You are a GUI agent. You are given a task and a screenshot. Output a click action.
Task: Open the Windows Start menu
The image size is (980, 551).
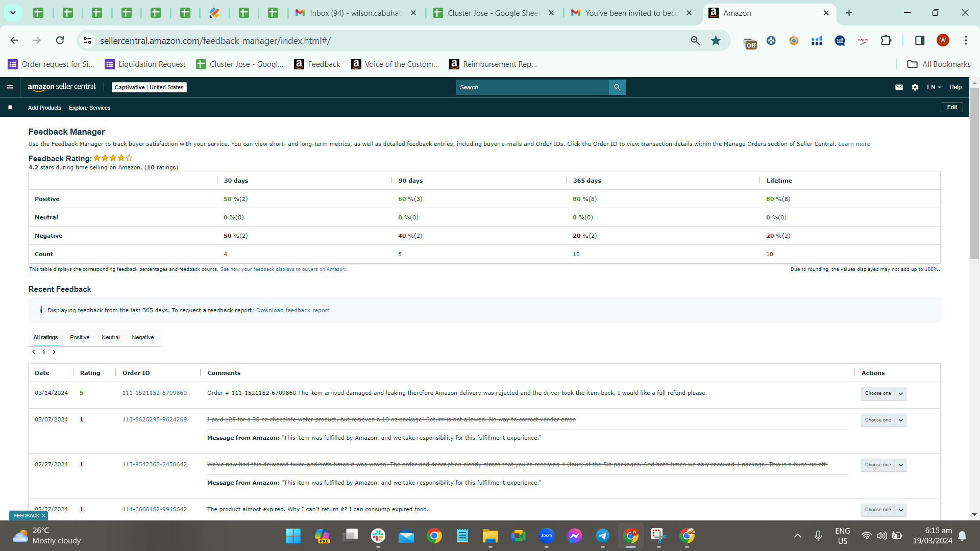[x=293, y=536]
